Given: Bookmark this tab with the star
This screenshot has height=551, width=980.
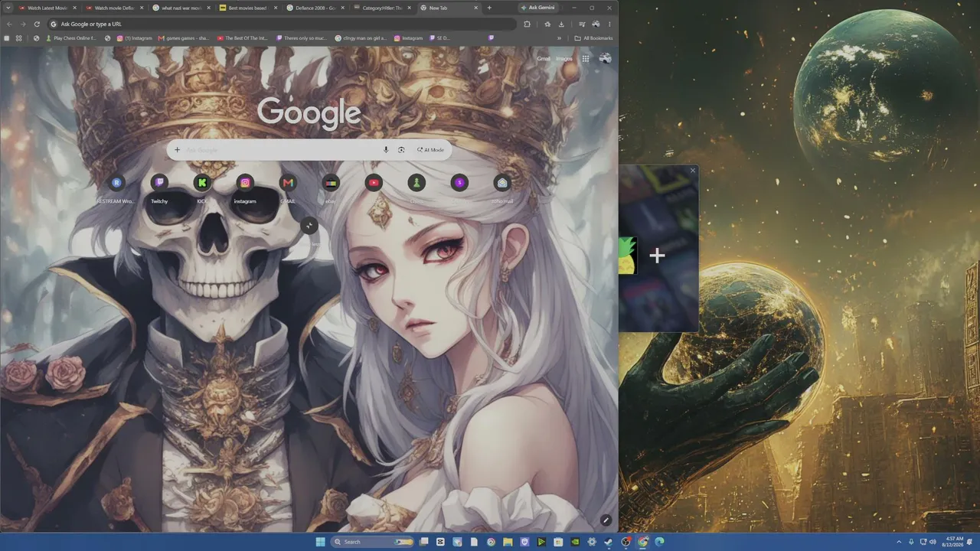Looking at the screenshot, I should 547,24.
